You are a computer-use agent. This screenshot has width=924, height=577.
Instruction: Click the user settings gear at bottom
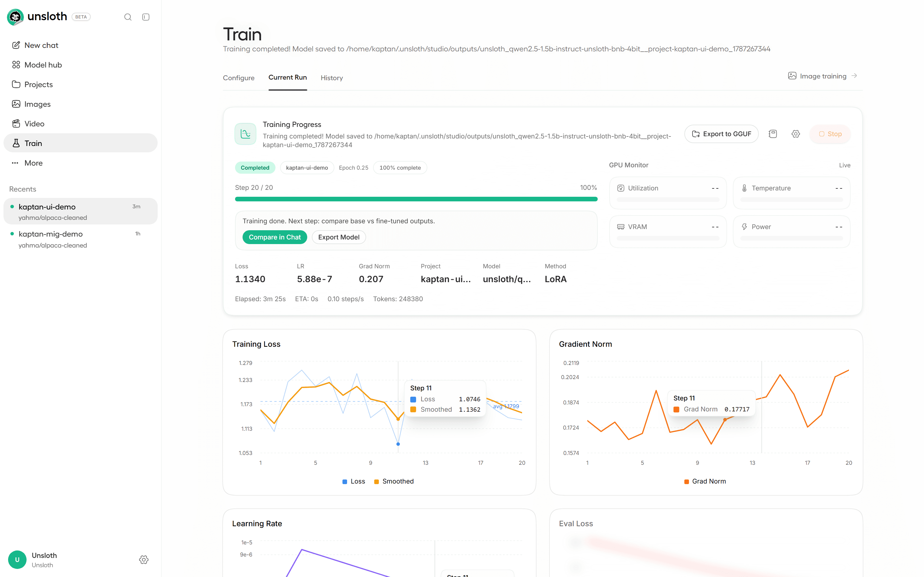pos(144,559)
